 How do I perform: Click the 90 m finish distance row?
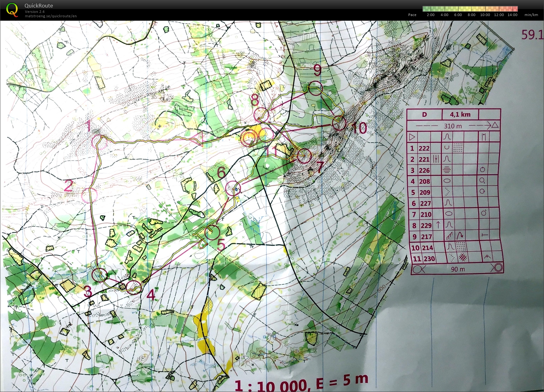pyautogui.click(x=458, y=269)
